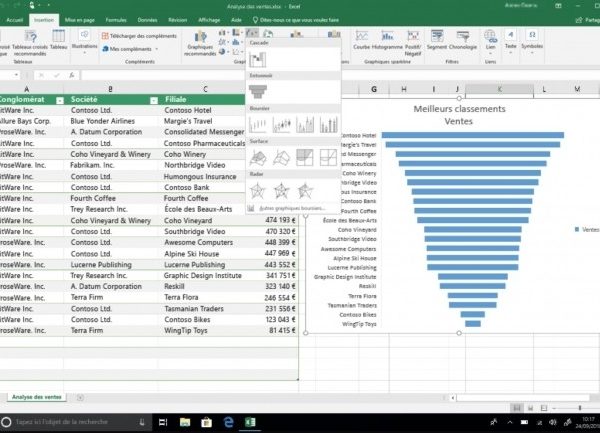This screenshot has width=600, height=433.
Task: Select cell Coho Vineyard & Winery with Coho Winery
Action: click(x=111, y=154)
